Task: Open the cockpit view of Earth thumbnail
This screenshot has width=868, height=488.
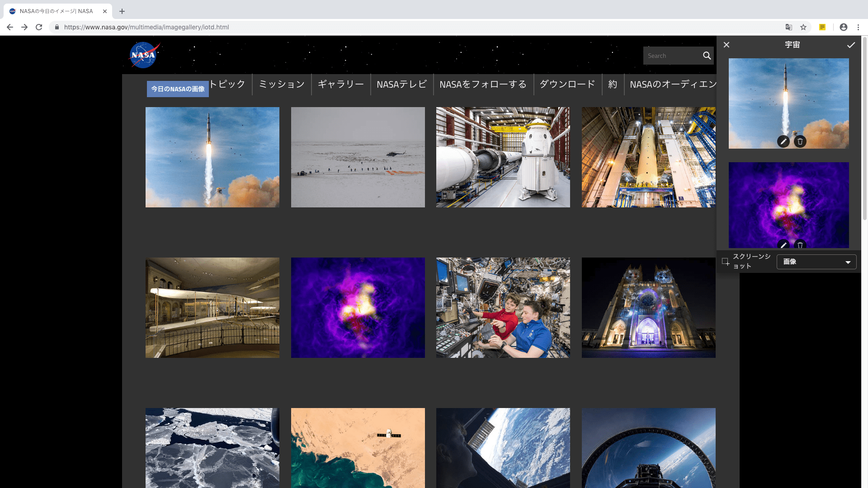Action: click(x=649, y=448)
